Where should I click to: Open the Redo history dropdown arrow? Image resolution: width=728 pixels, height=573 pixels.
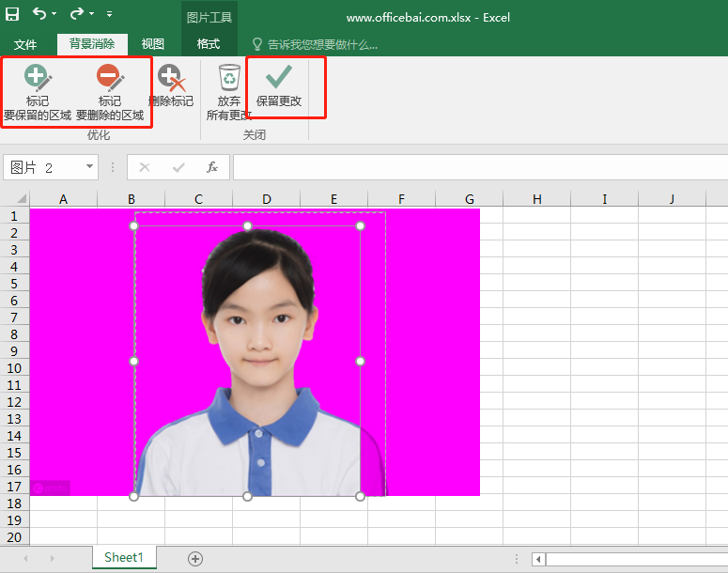tap(91, 14)
